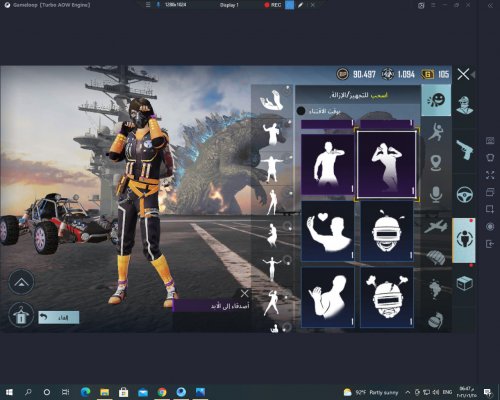Click the bowing emote slot in the wheel
Screen dimensions: 500x400
click(x=272, y=100)
